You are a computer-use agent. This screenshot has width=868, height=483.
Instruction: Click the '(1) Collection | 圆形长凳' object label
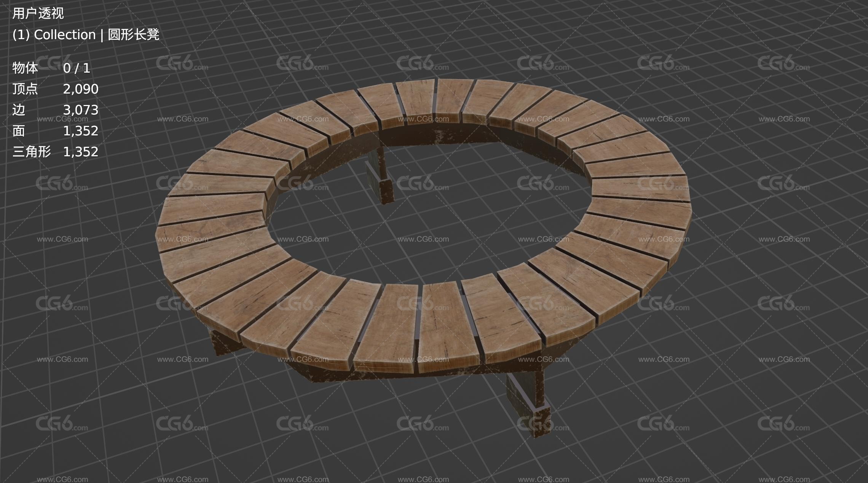pos(86,35)
